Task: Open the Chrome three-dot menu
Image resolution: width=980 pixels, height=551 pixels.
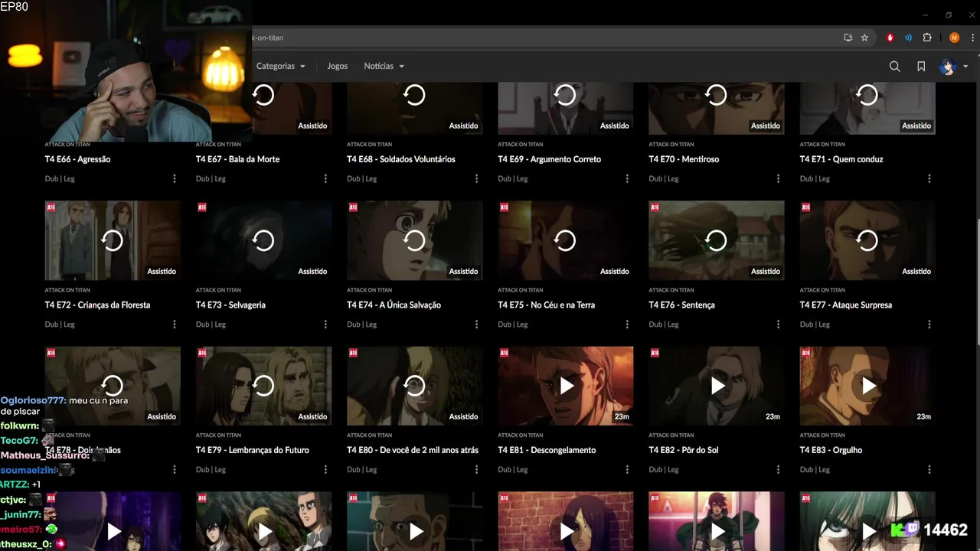Action: [x=972, y=37]
